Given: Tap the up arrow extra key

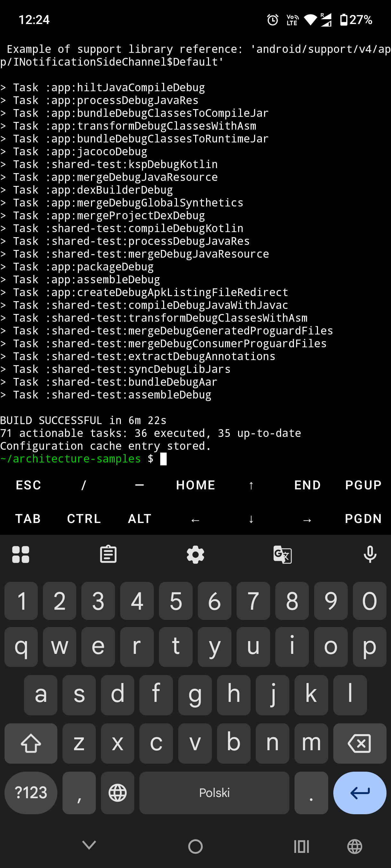Looking at the screenshot, I should pyautogui.click(x=251, y=485).
